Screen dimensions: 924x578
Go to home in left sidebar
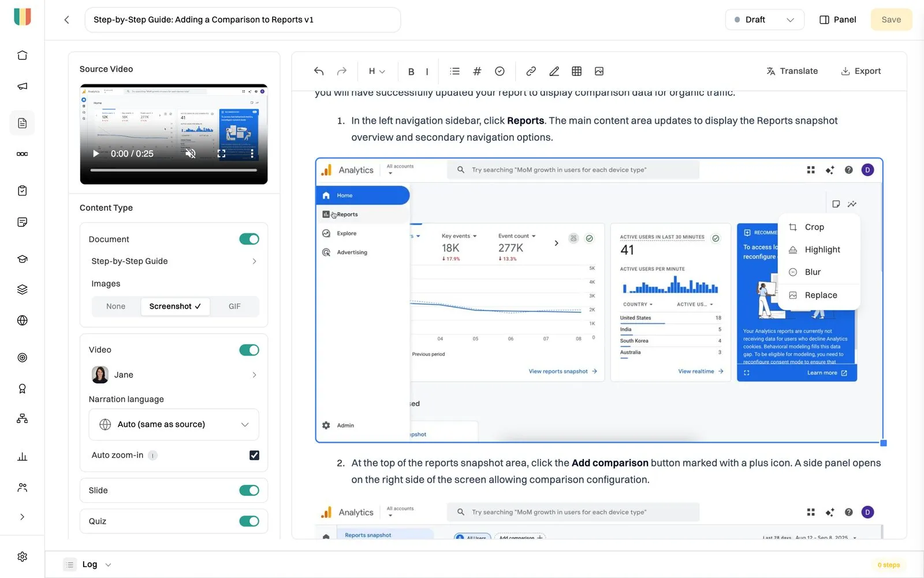tap(22, 55)
